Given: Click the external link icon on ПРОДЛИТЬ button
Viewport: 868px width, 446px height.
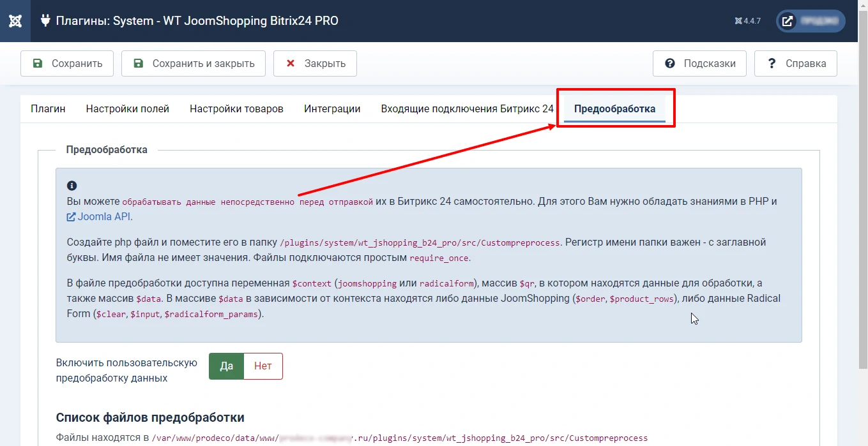Looking at the screenshot, I should pyautogui.click(x=787, y=20).
